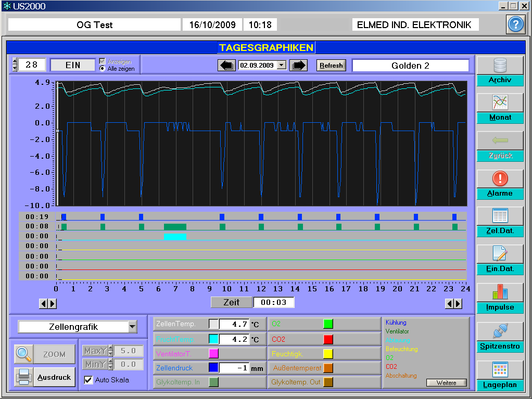Viewport: 532px width, 399px height.
Task: Toggle the Anzeigen checkbox
Action: [x=103, y=61]
